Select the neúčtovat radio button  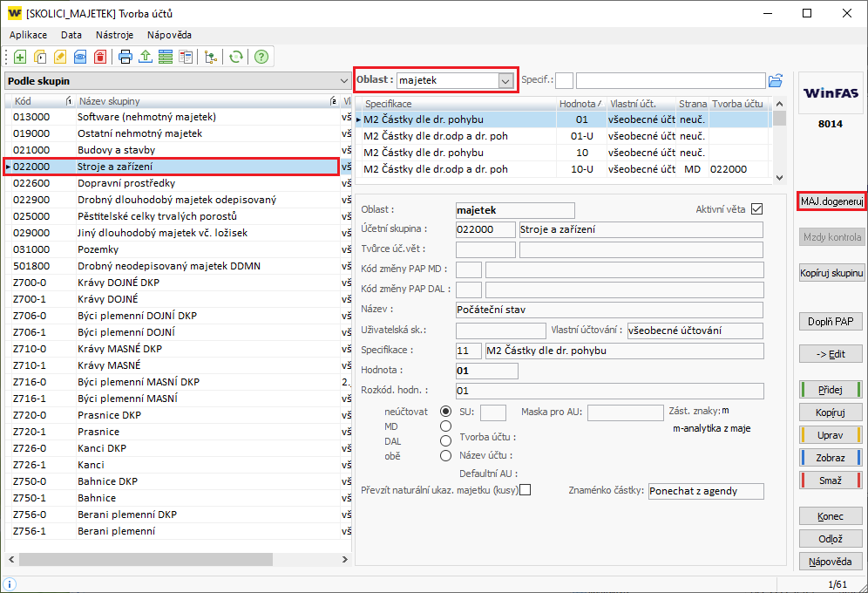click(445, 412)
